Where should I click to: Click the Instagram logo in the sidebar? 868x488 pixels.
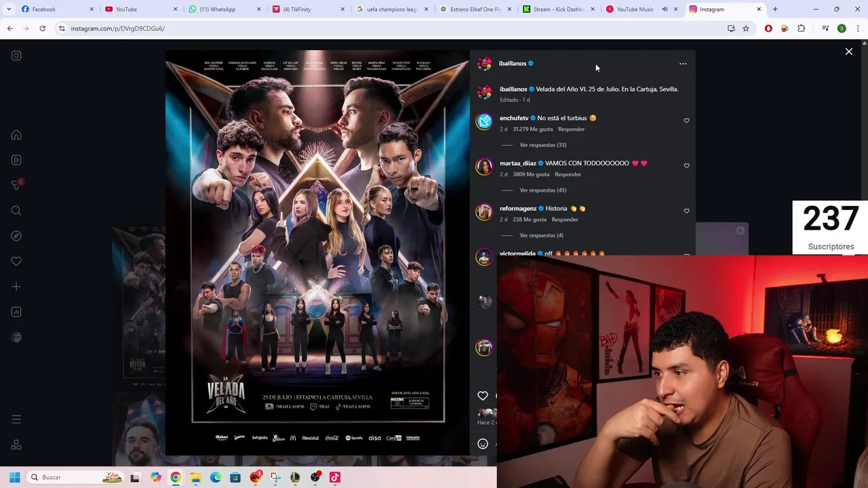[16, 56]
